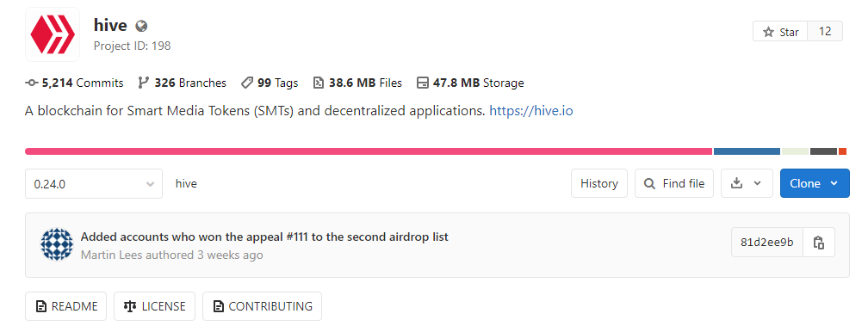Screen dimensions: 868x326
Task: Click Martin Lees author avatar
Action: point(57,244)
